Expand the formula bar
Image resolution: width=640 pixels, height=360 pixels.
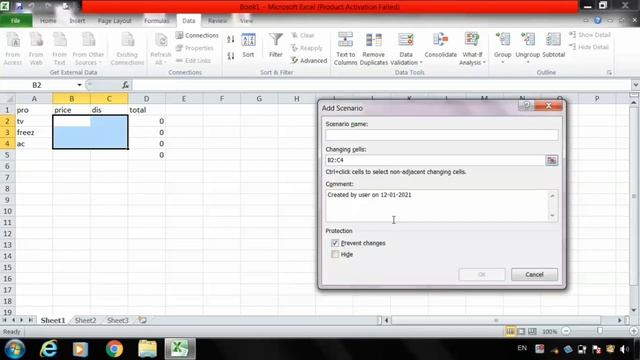point(636,85)
